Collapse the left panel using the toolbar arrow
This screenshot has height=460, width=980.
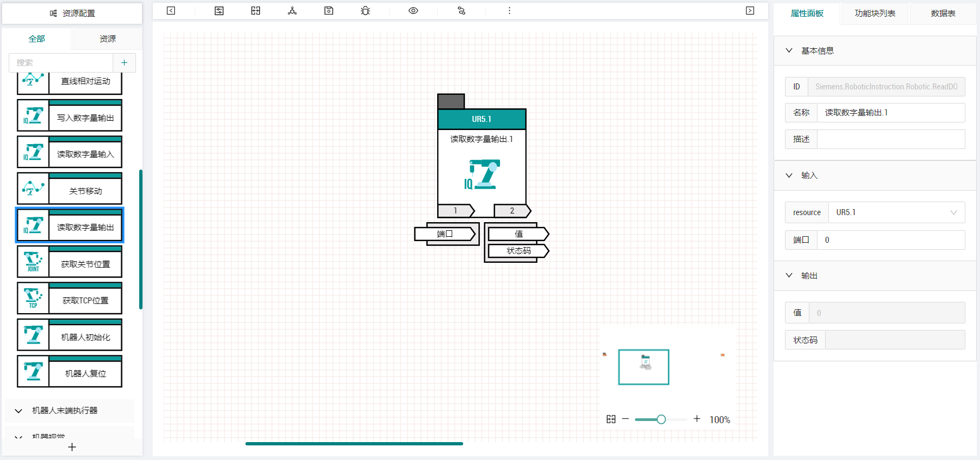[x=171, y=11]
